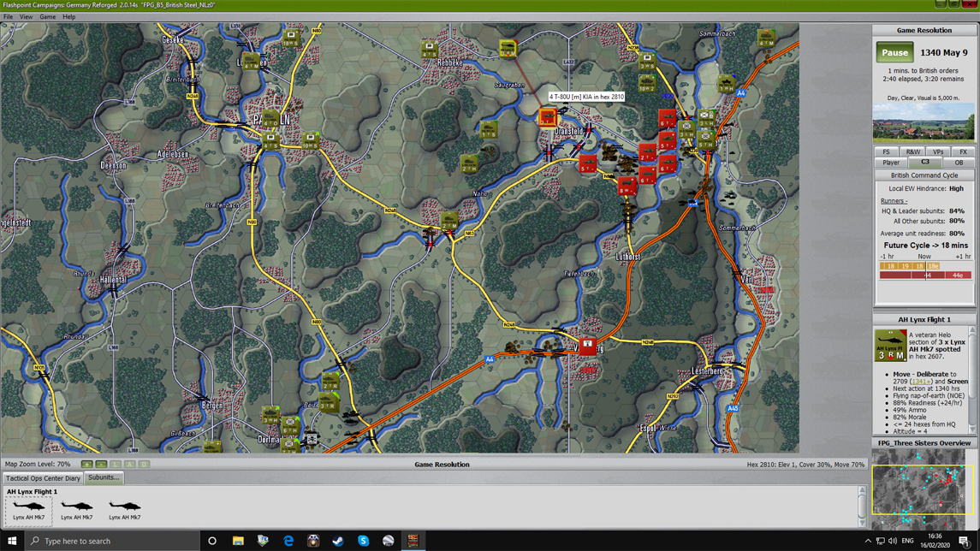Select the C3 tab

click(925, 162)
